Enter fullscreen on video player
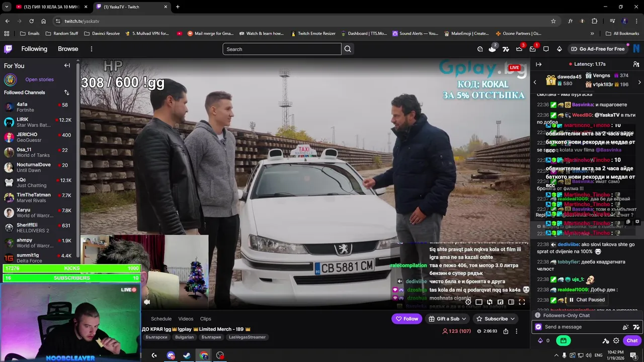 (x=522, y=302)
